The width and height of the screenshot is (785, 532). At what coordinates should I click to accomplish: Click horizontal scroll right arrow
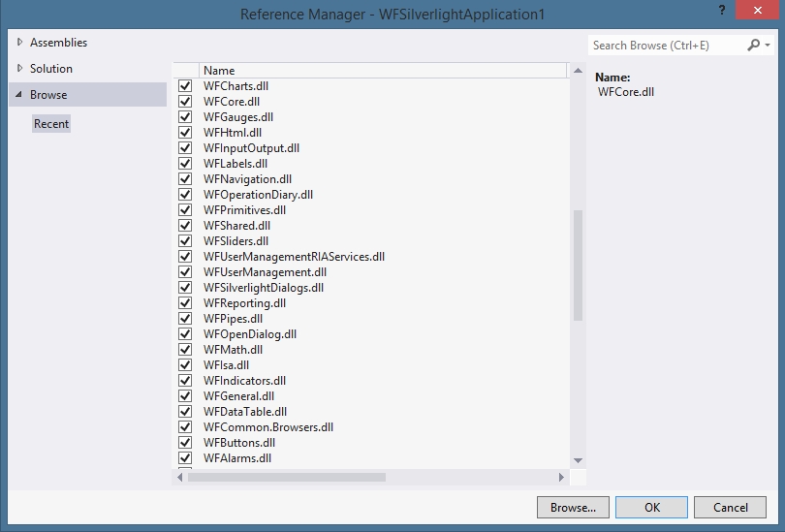tap(561, 477)
